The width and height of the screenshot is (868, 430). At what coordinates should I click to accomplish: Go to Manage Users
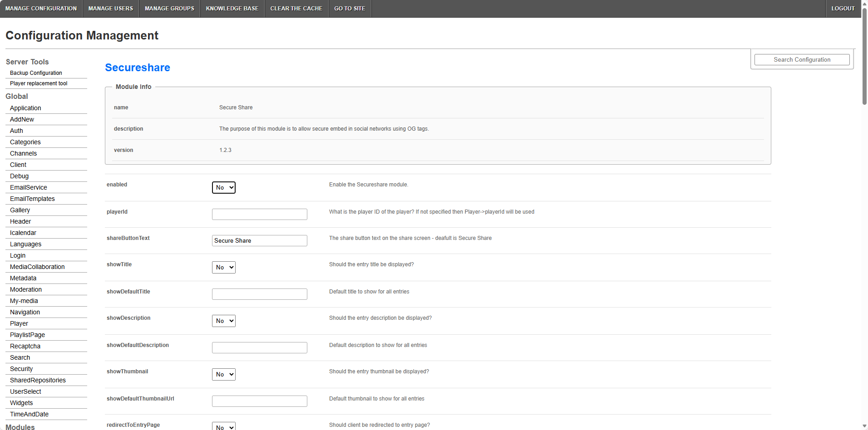[x=111, y=9]
